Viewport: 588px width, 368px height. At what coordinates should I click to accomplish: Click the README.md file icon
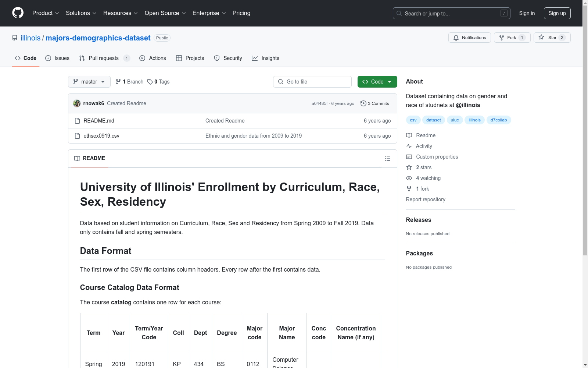click(77, 121)
